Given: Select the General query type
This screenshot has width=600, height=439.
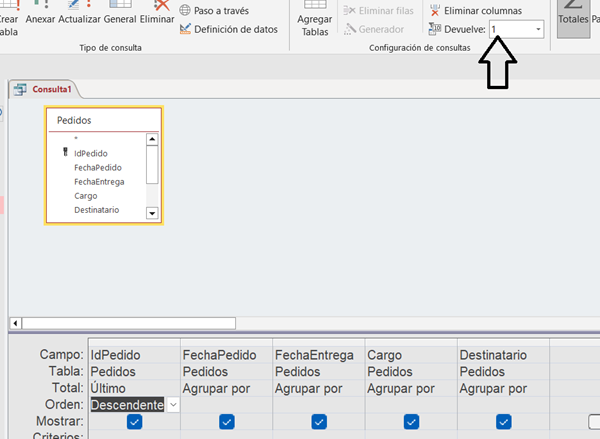Looking at the screenshot, I should (x=120, y=13).
